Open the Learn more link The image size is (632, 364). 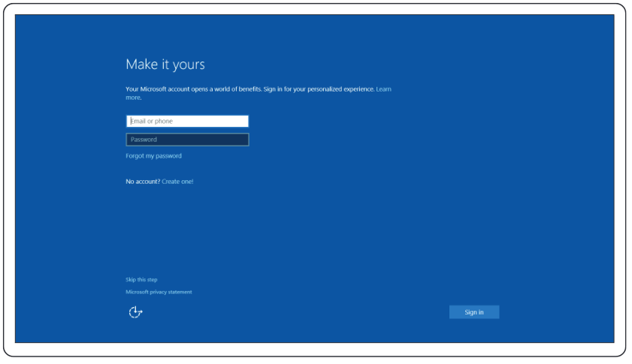(x=383, y=89)
